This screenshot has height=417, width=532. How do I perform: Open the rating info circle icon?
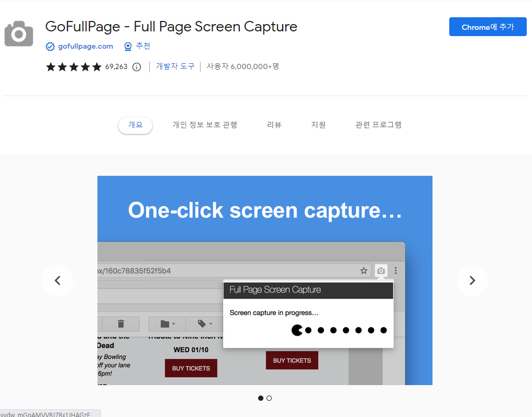[x=137, y=67]
